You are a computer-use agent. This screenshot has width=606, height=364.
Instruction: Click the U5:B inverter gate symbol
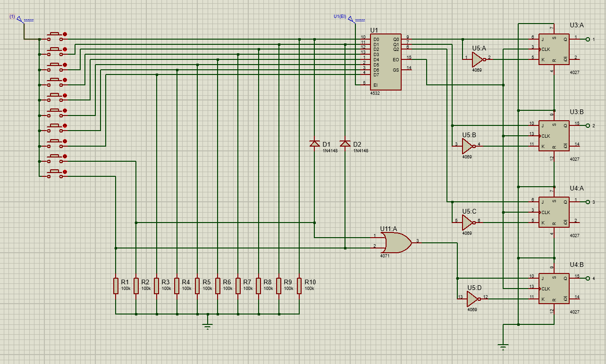468,146
